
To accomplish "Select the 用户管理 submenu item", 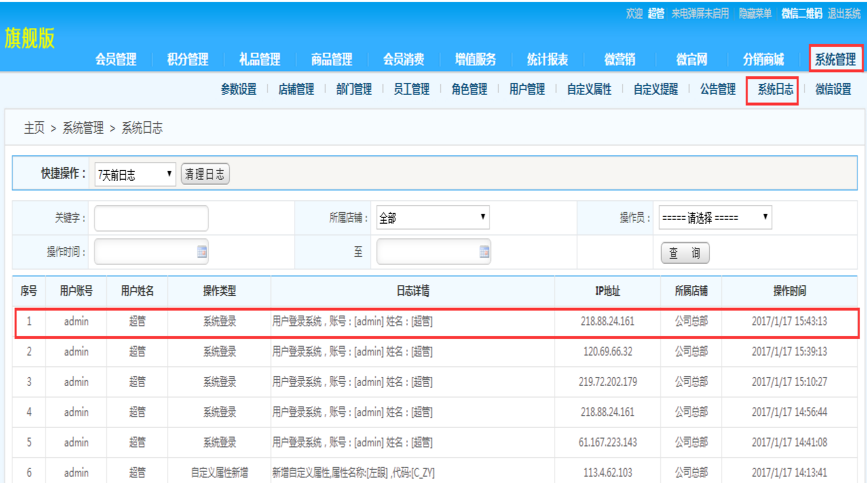I will click(527, 89).
